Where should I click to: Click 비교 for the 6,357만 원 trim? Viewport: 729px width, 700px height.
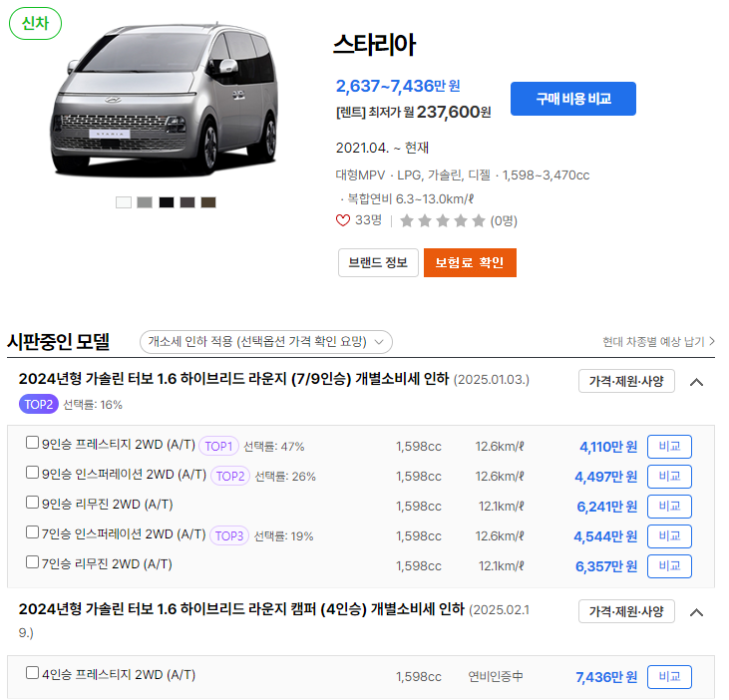[x=669, y=566]
